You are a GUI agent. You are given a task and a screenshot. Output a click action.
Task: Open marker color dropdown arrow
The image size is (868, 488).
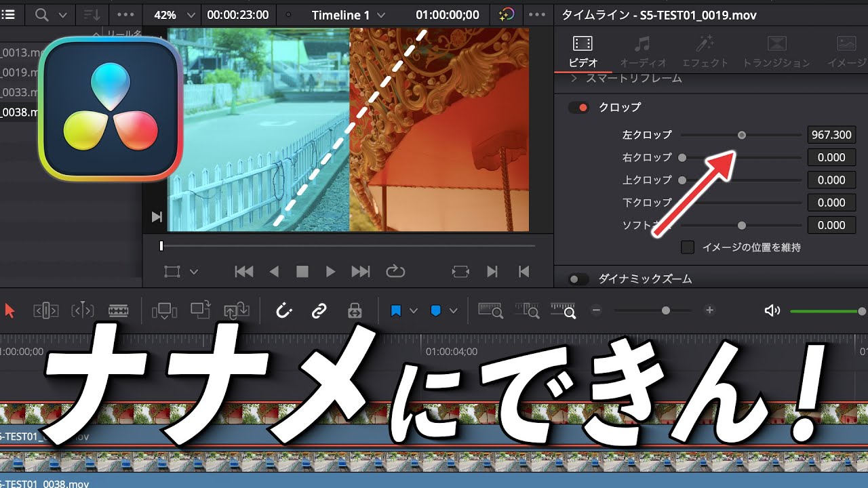click(453, 311)
